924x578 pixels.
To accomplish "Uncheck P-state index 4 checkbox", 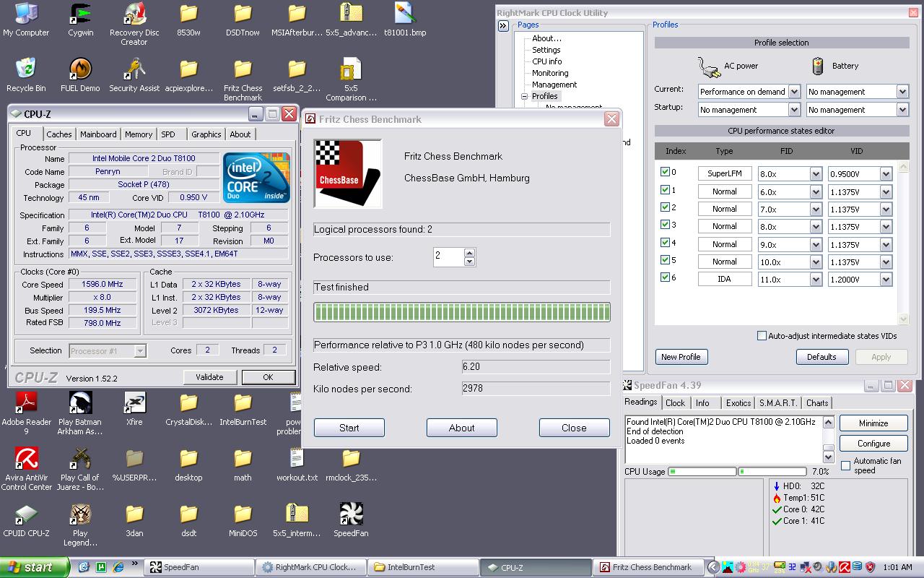I will click(665, 243).
